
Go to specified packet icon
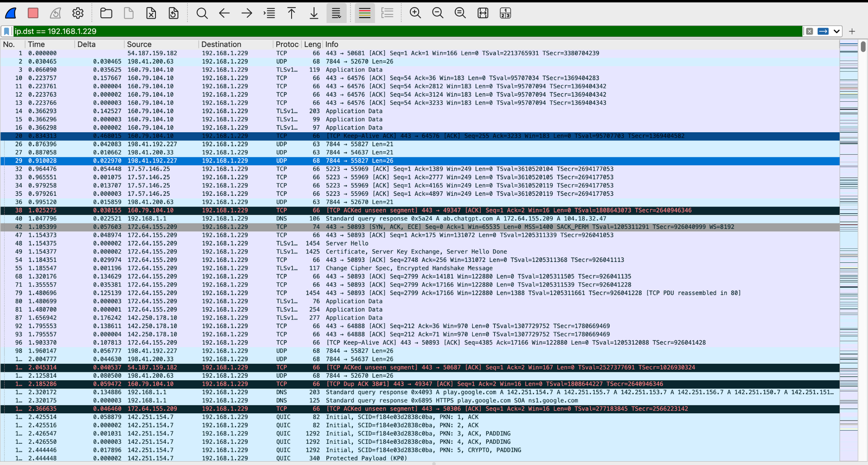269,13
